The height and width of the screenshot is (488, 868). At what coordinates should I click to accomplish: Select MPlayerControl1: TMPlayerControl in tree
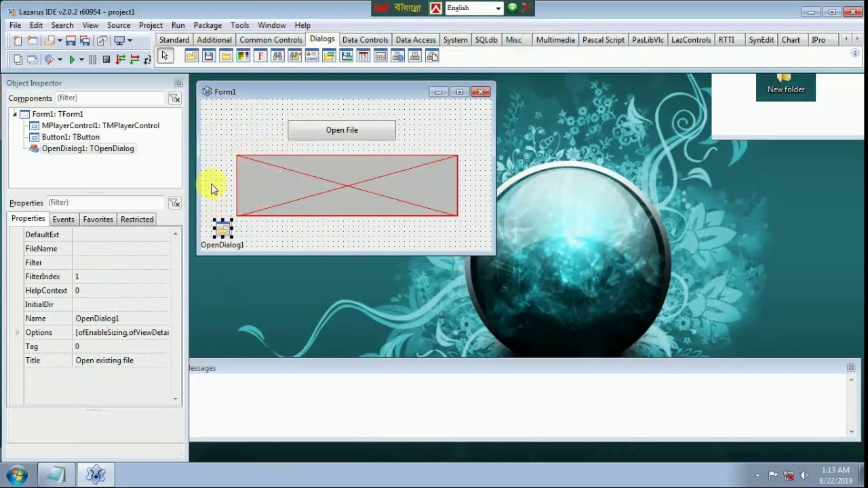click(100, 125)
